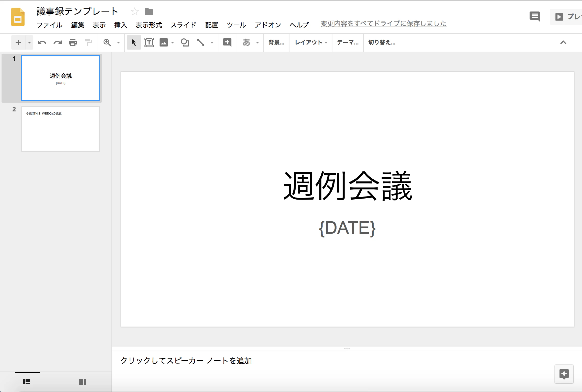582x392 pixels.
Task: Redo the last action
Action: point(58,42)
